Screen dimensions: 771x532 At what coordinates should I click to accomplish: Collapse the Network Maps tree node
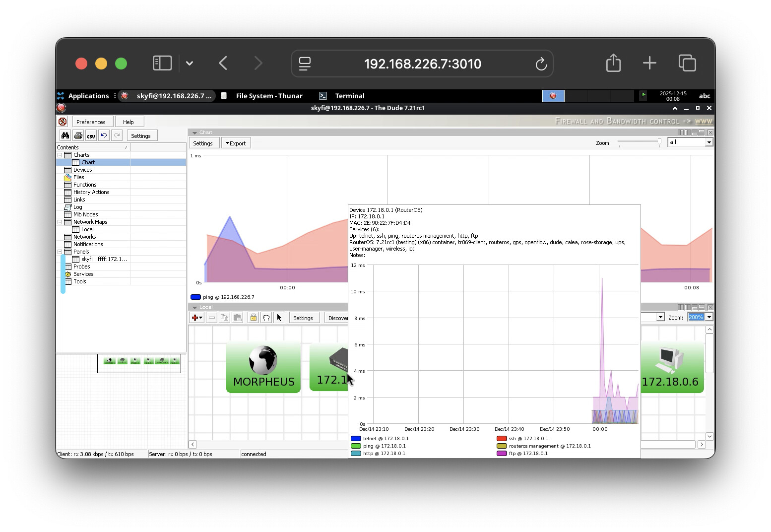tap(60, 222)
